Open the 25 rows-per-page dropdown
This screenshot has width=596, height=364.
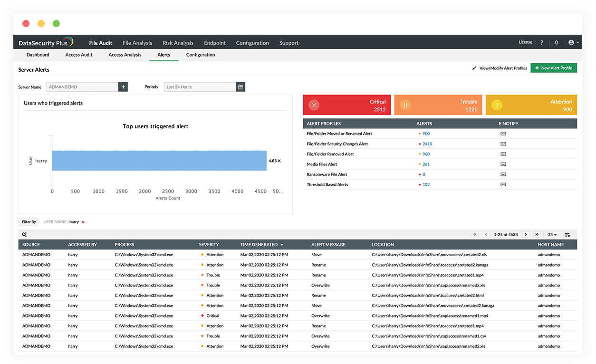tap(552, 234)
